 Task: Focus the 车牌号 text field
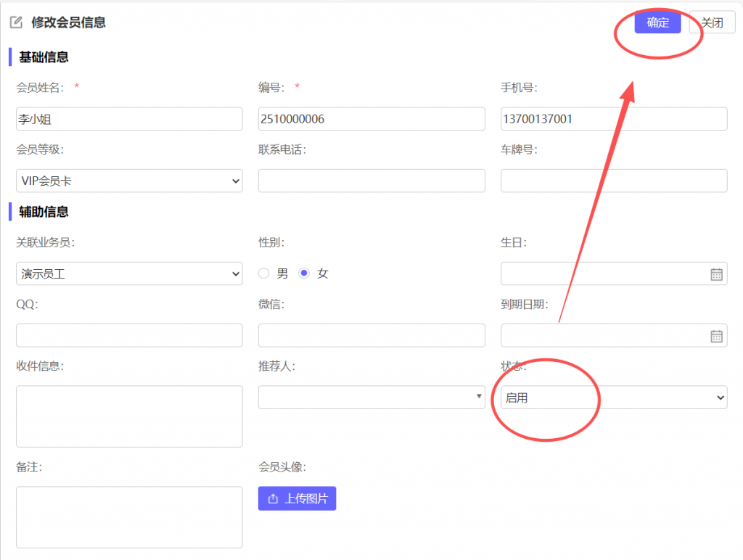click(614, 181)
